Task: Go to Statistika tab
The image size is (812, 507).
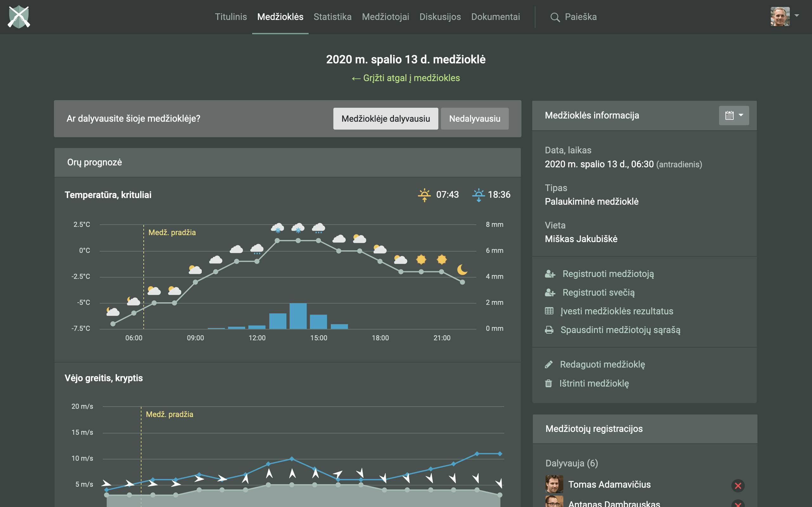Action: [332, 17]
